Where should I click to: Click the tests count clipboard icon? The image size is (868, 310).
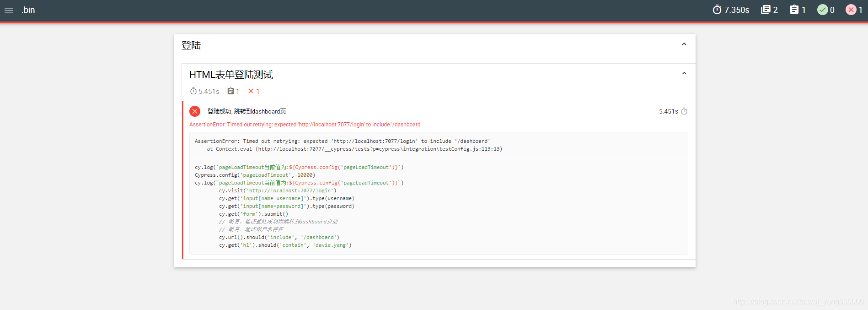point(794,10)
